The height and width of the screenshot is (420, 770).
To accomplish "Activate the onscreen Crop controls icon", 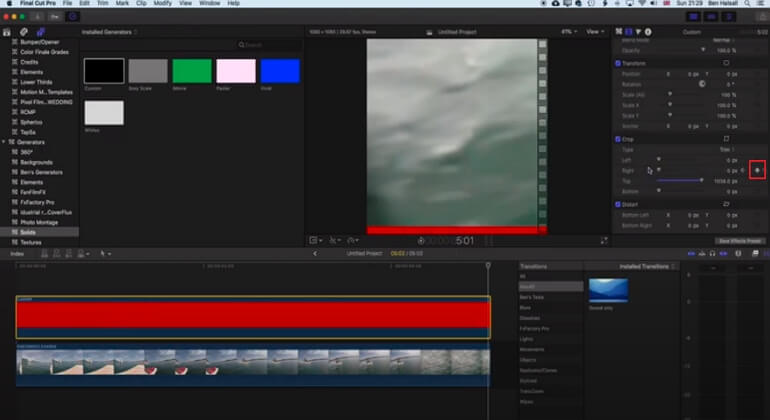I will point(726,139).
